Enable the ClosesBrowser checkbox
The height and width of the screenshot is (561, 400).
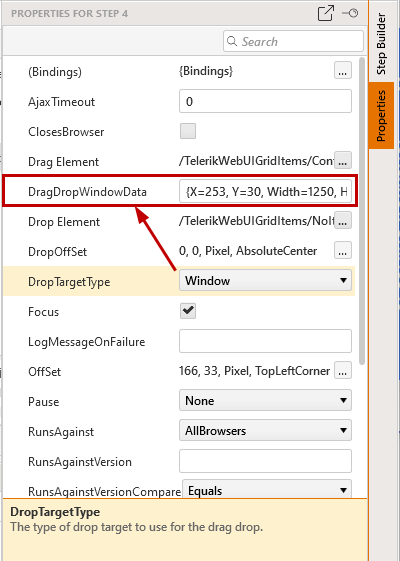pyautogui.click(x=188, y=131)
